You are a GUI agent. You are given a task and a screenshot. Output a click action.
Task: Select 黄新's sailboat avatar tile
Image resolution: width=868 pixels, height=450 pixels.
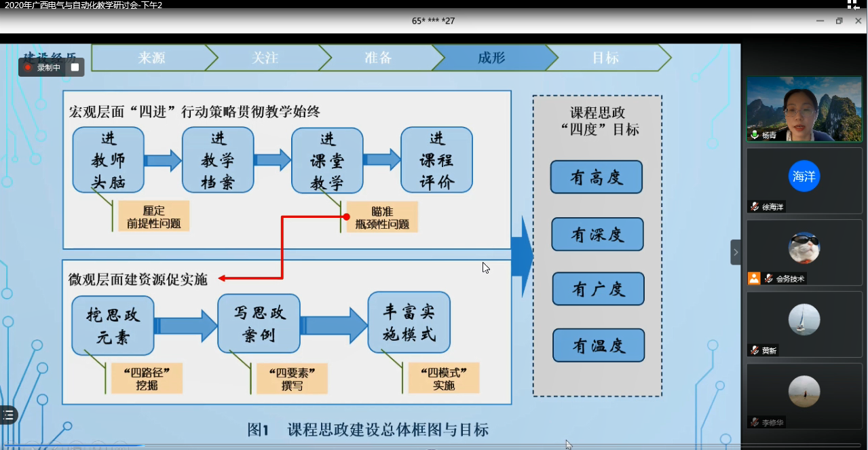pos(804,319)
